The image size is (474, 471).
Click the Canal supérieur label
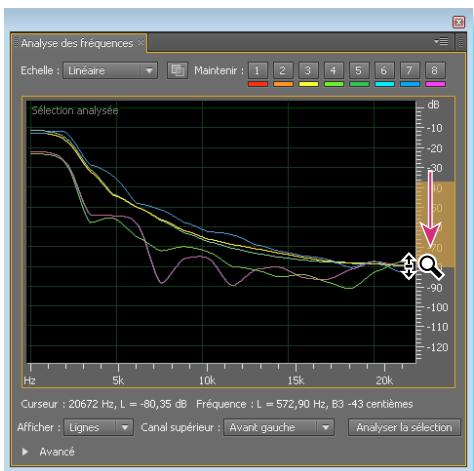tap(180, 427)
